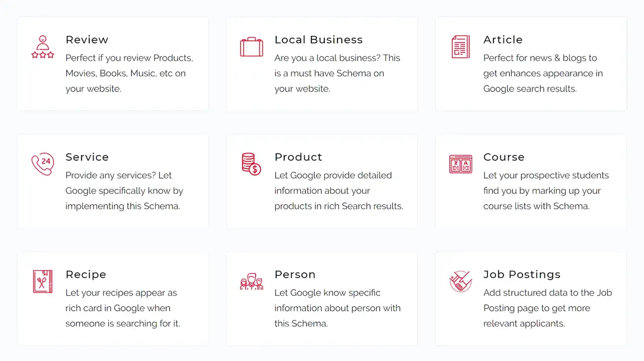The height and width of the screenshot is (361, 644).
Task: Select the Article schema title
Action: pos(503,40)
